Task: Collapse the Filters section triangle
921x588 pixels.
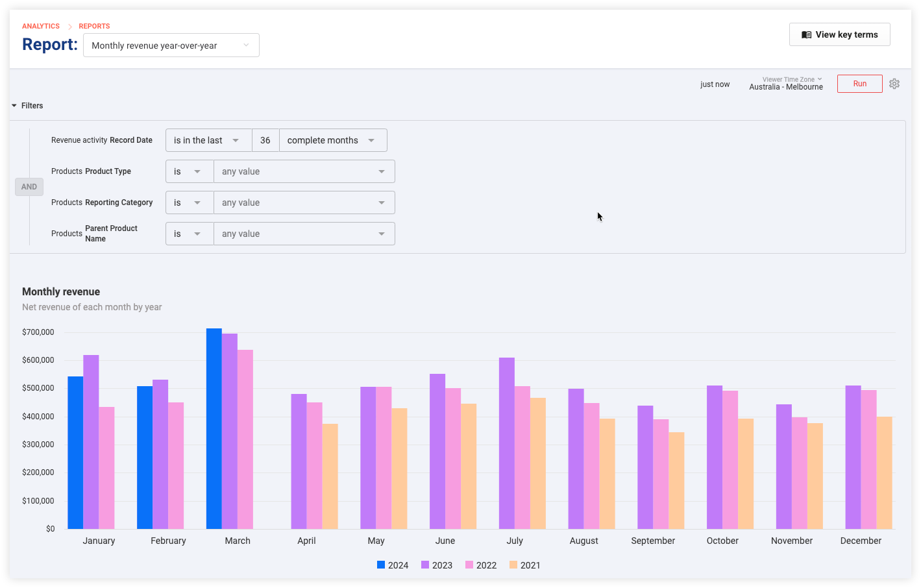Action: [14, 106]
